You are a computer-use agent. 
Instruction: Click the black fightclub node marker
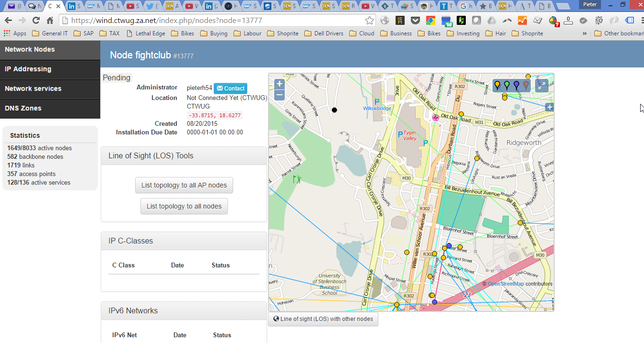(x=334, y=110)
